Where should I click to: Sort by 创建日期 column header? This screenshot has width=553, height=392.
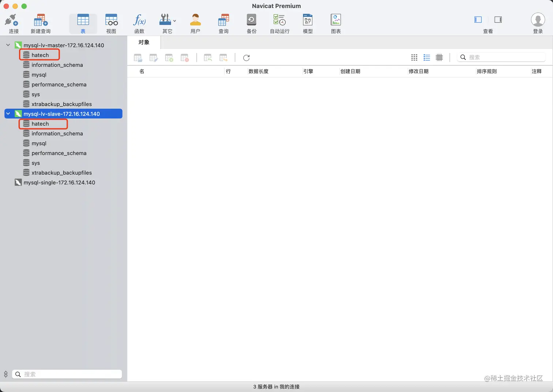click(x=350, y=71)
